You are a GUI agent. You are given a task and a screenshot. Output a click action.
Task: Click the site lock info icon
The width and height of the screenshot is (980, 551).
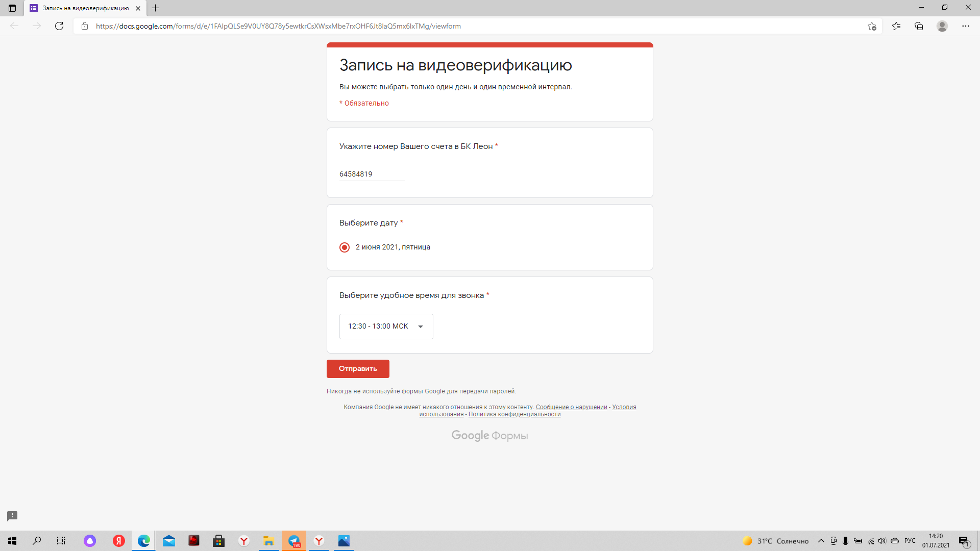click(85, 26)
